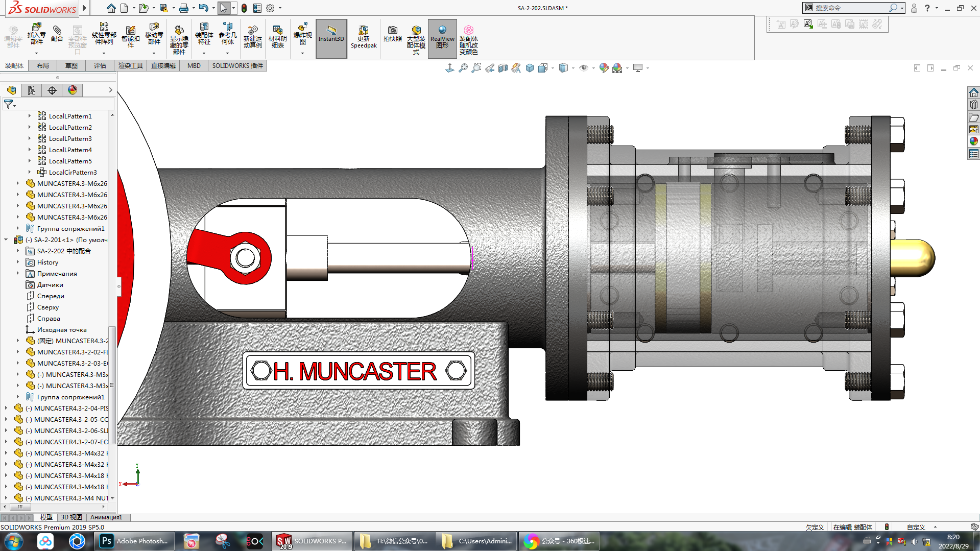Open the DisplayManager color ball tab
The height and width of the screenshot is (551, 980).
[73, 90]
